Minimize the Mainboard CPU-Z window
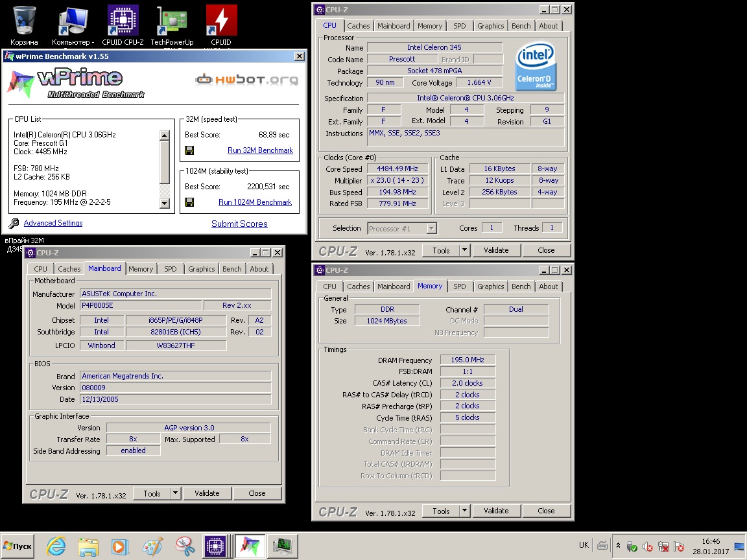Viewport: 747px width, 560px height. [x=255, y=253]
